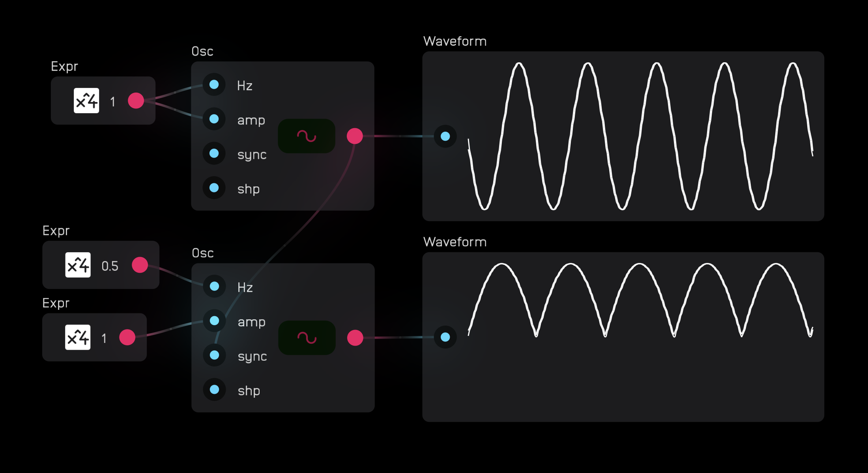The image size is (868, 473).
Task: Click the 0.5 Expr node's x^4 icon
Action: click(x=78, y=265)
